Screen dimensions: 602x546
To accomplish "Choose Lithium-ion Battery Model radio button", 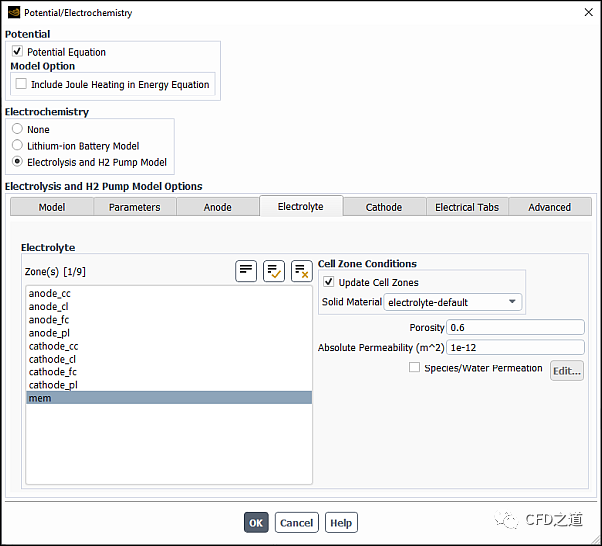I will [18, 146].
